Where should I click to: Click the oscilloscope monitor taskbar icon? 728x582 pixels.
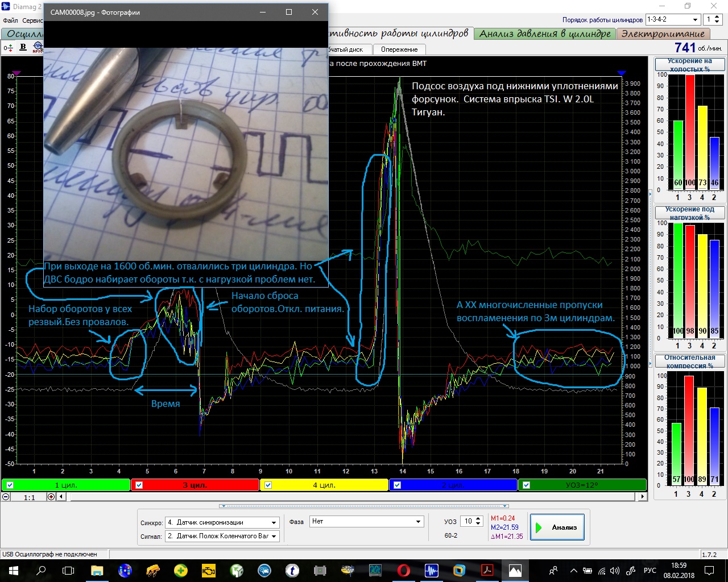coord(375,571)
